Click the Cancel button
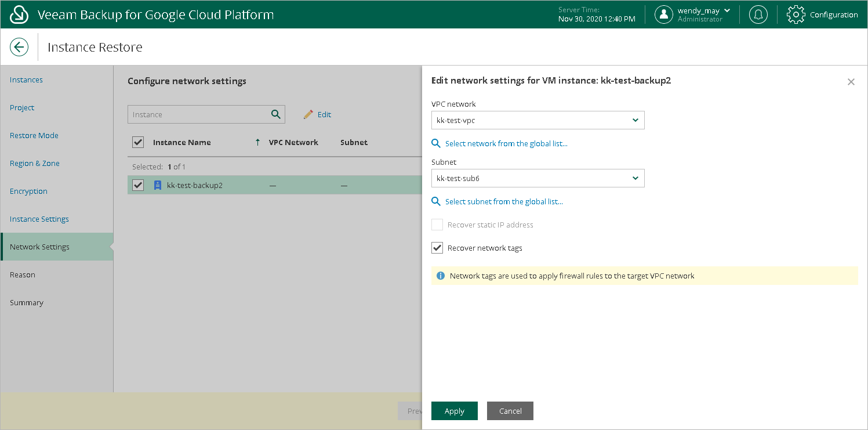868x430 pixels. (510, 411)
